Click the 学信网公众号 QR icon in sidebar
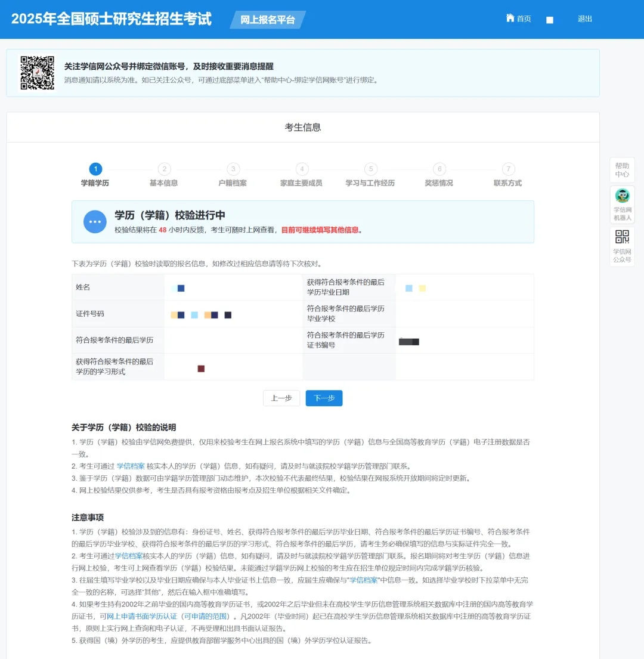Image resolution: width=644 pixels, height=659 pixels. (x=622, y=237)
